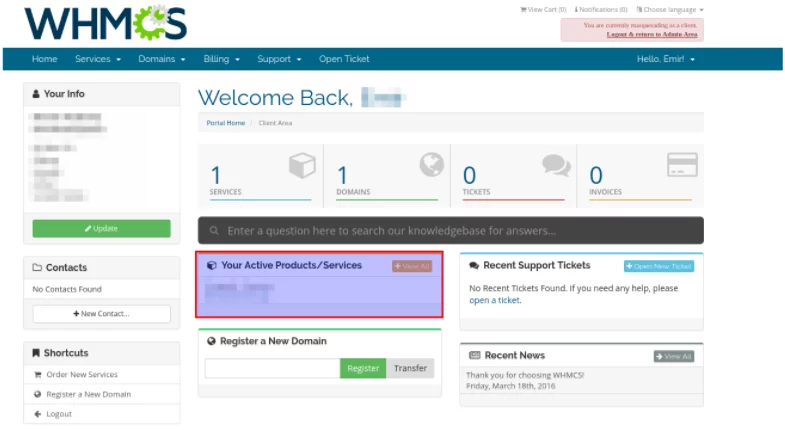Click the Invoices credit card tile

(x=682, y=166)
